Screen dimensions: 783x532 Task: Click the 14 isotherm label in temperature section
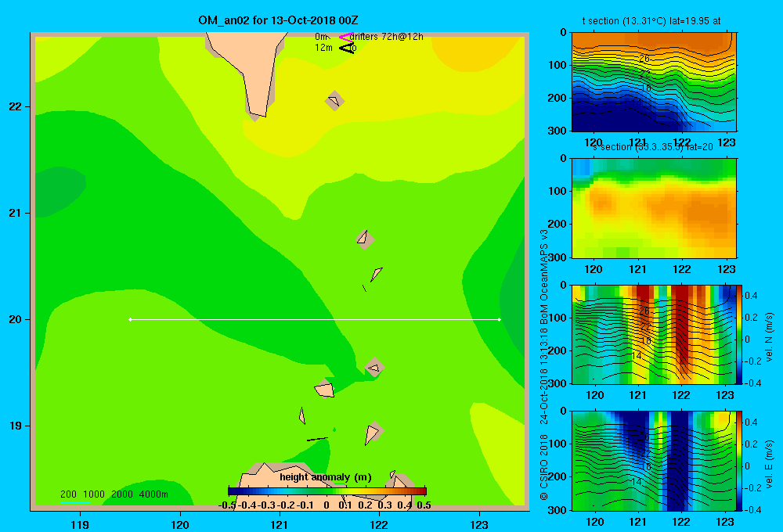(636, 102)
